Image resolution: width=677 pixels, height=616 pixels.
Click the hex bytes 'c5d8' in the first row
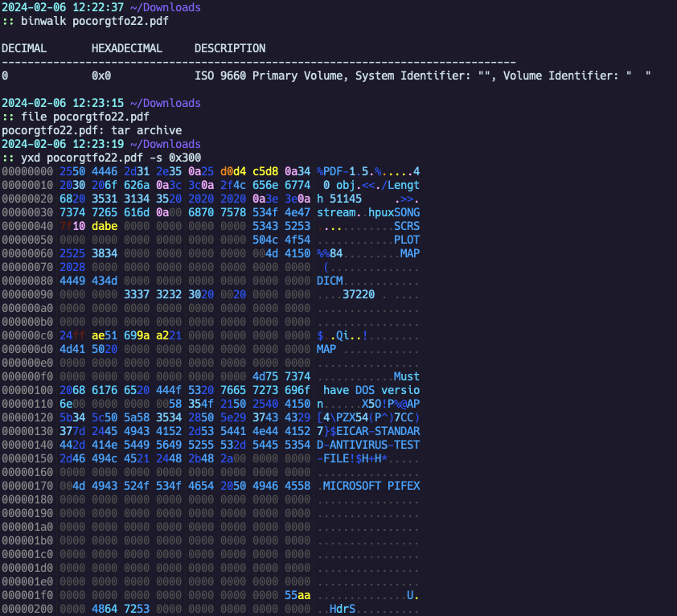click(265, 171)
